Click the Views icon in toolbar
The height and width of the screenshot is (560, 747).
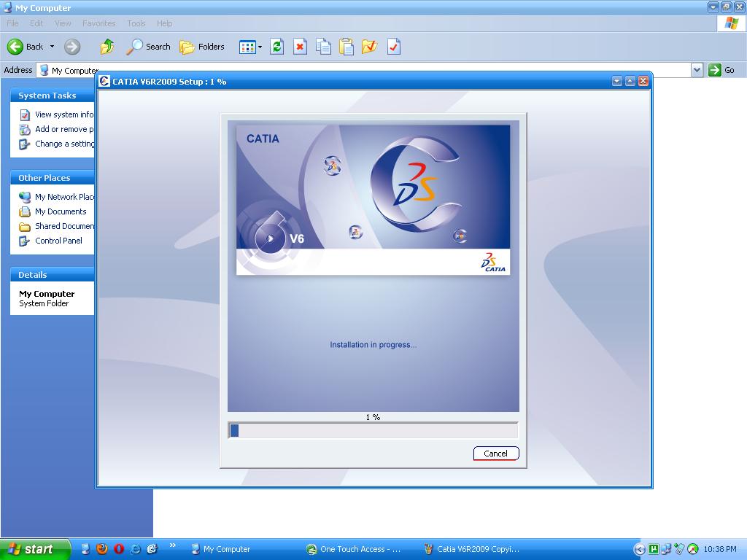[x=247, y=47]
